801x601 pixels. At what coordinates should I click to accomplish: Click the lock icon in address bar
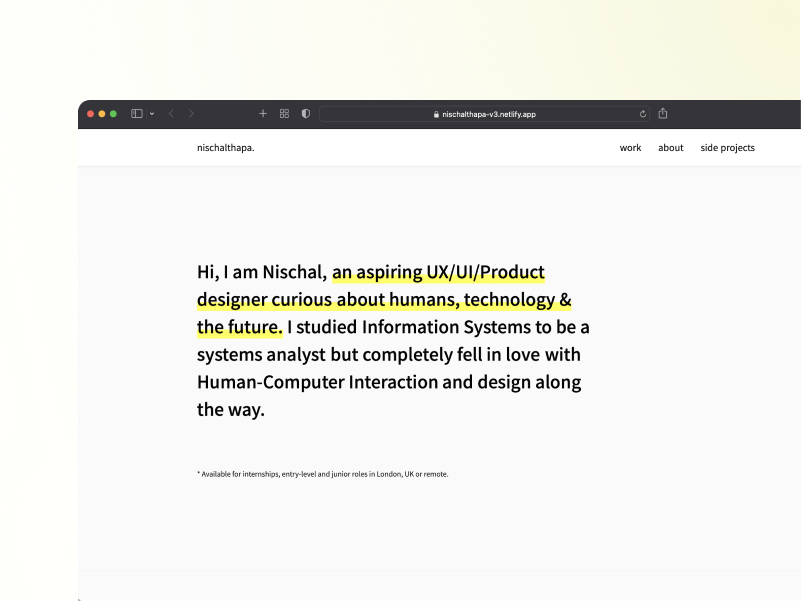pos(436,114)
